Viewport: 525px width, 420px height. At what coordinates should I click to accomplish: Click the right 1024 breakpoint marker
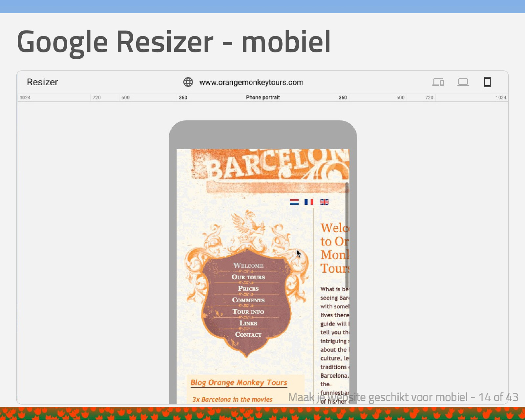501,97
